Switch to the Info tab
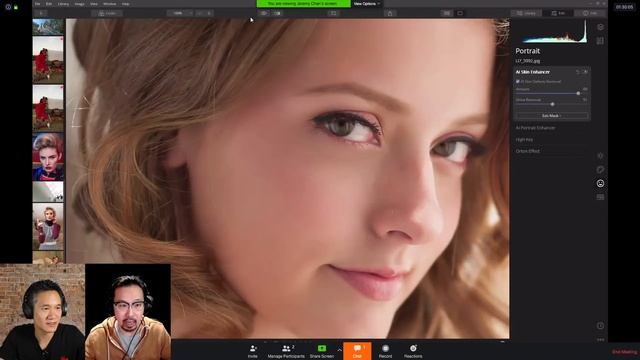640x360 pixels. pyautogui.click(x=590, y=13)
